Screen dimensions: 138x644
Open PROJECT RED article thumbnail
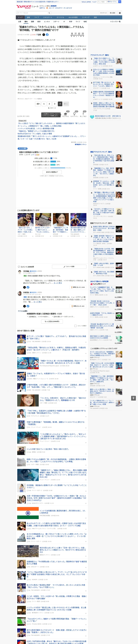point(28,438)
